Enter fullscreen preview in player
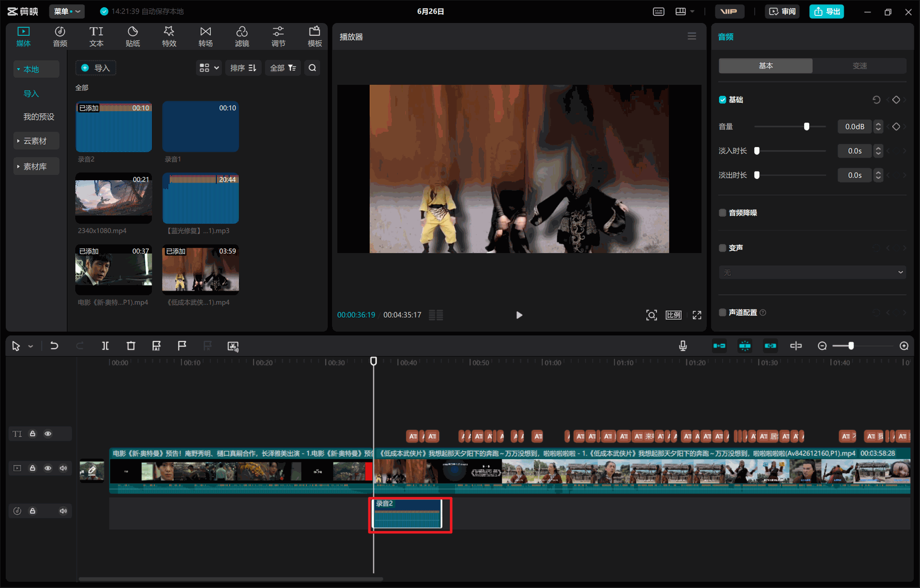Viewport: 920px width, 588px height. (x=697, y=315)
